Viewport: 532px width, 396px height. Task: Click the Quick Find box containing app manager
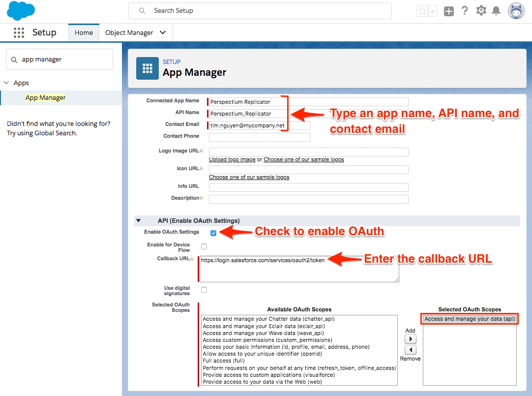pos(59,60)
